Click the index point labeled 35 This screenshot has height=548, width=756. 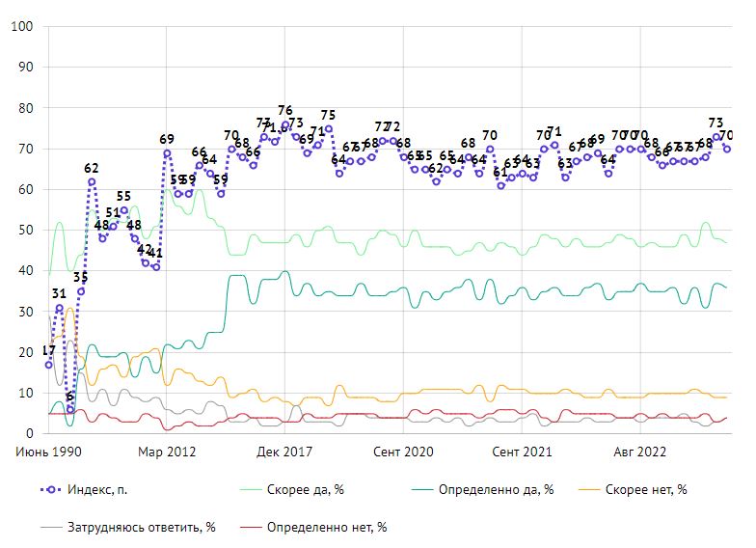coord(81,291)
